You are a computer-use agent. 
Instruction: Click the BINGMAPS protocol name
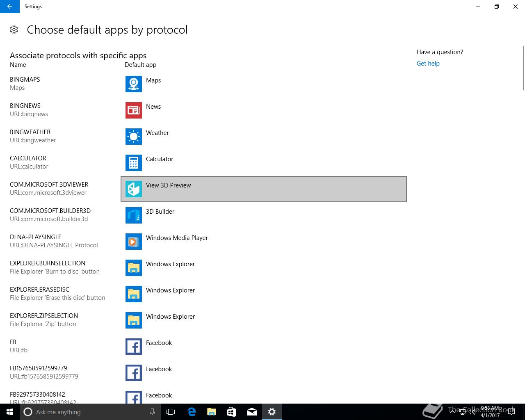tap(25, 80)
